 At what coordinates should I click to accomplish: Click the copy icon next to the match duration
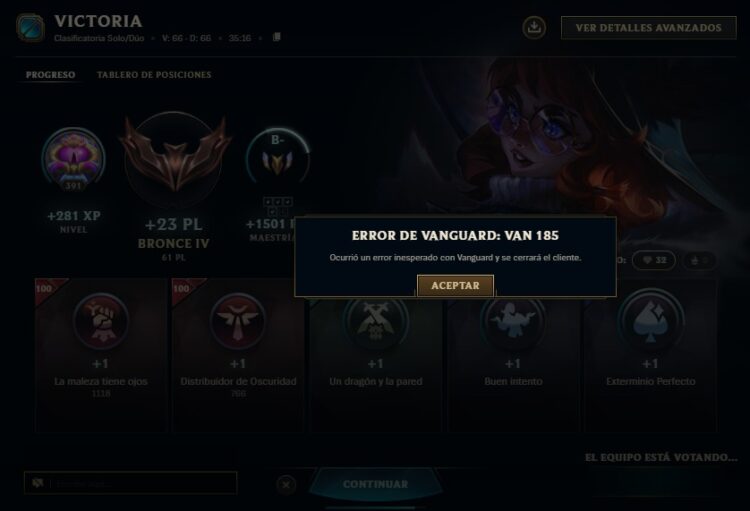point(276,37)
